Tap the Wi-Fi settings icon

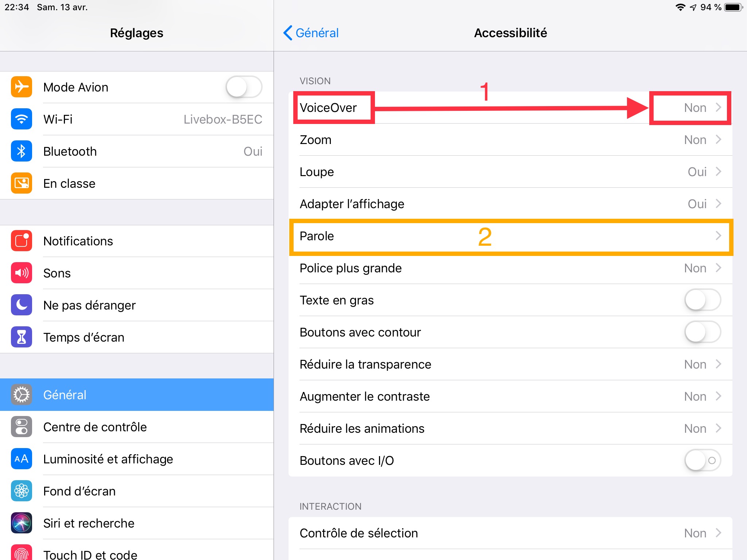point(22,119)
